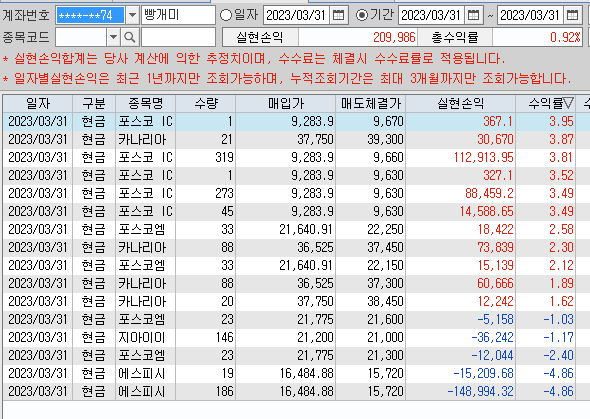Sort by the 일자 column header
590x419 pixels.
tap(38, 103)
